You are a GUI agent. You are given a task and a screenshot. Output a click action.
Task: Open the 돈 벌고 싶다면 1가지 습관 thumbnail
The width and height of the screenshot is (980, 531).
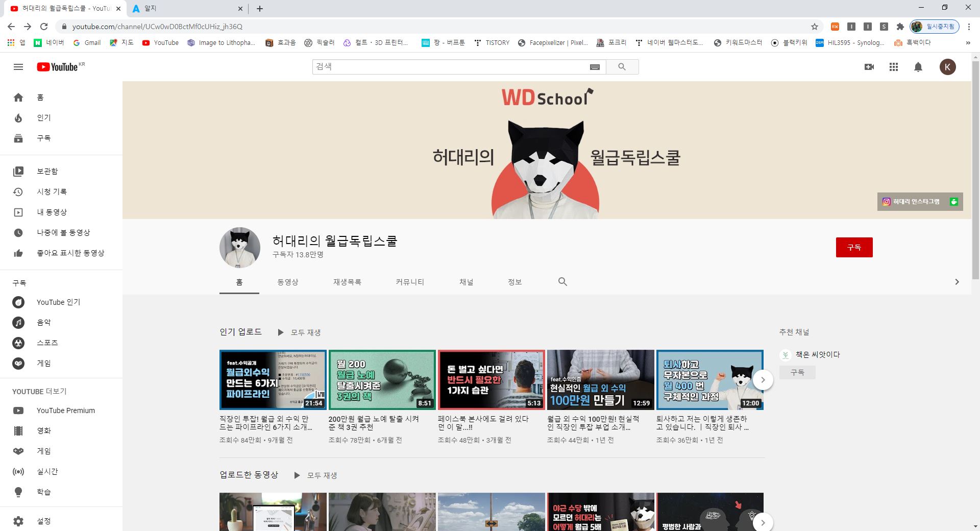[x=492, y=380]
